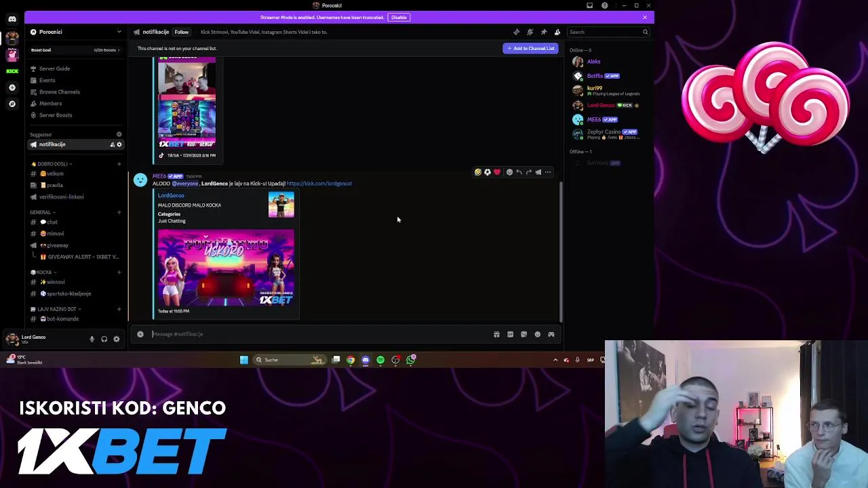Toggle microphone mute in user panel
The height and width of the screenshot is (488, 868).
(92, 339)
